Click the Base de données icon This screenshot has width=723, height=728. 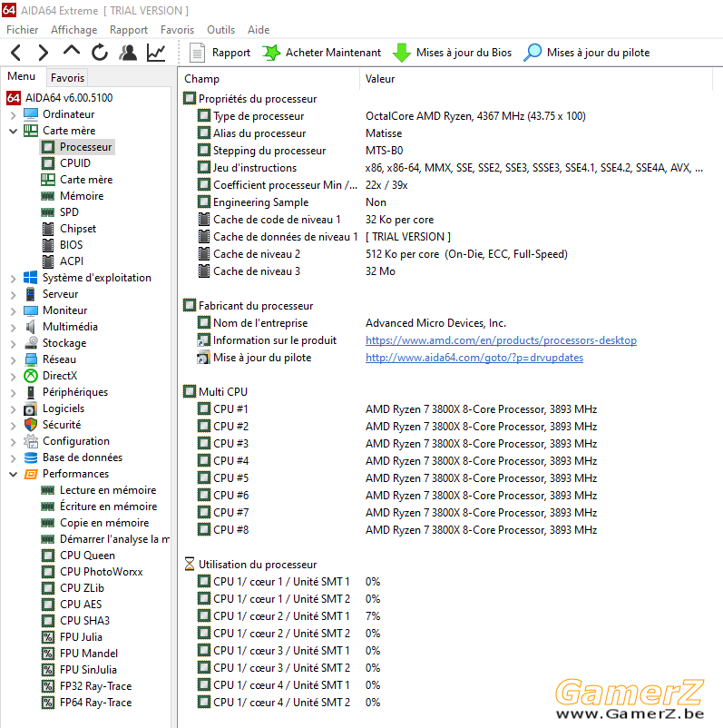pyautogui.click(x=31, y=457)
